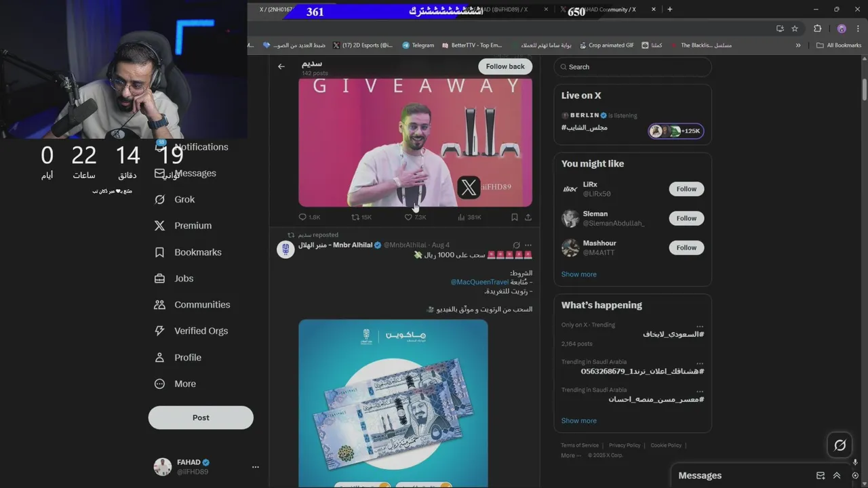Open the FAHAD account menu dots
868x488 pixels.
tap(256, 467)
